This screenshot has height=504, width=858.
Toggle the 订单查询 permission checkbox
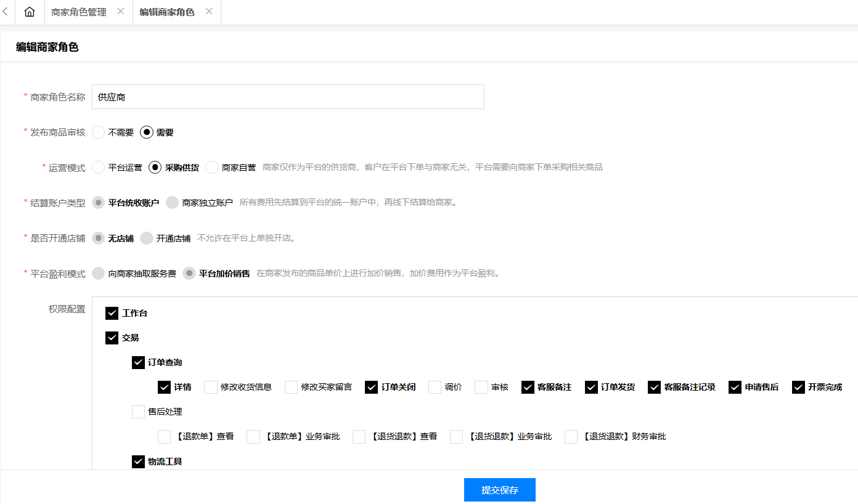(138, 363)
